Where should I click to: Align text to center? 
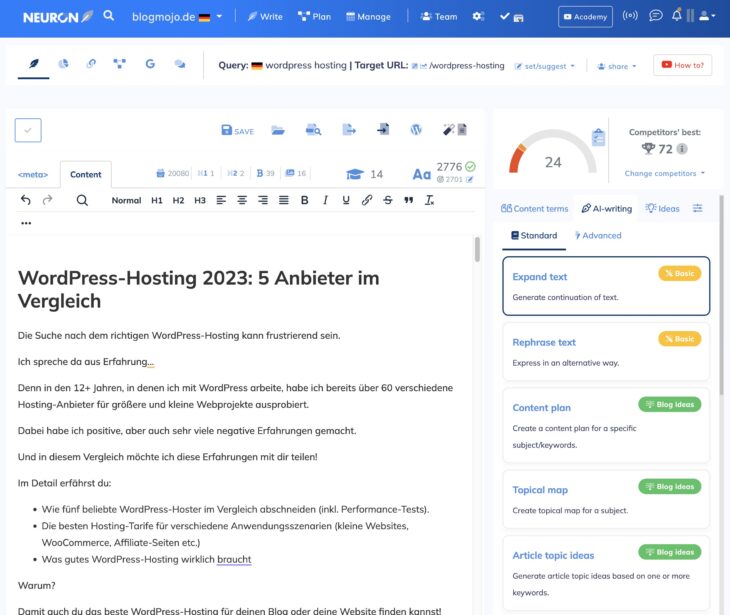tap(242, 200)
